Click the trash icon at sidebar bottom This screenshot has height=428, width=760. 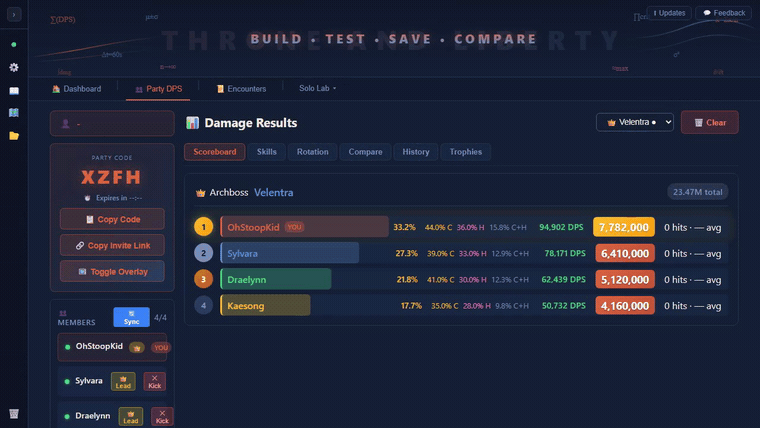(x=14, y=413)
